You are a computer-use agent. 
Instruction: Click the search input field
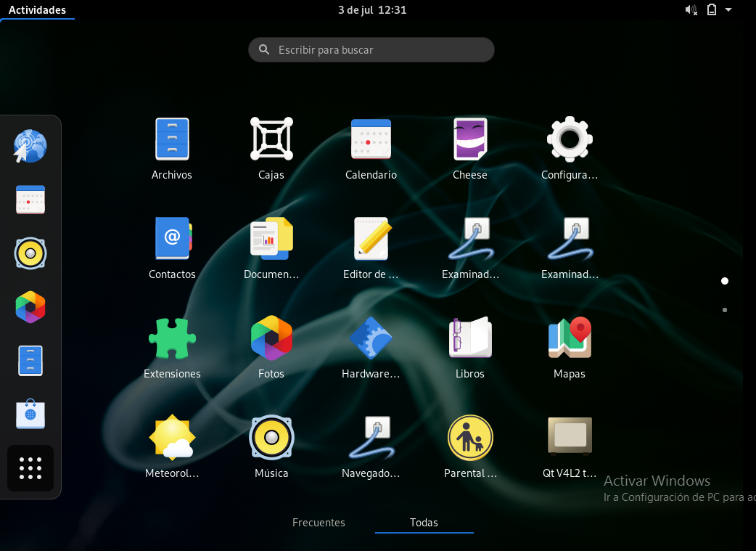pyautogui.click(x=371, y=49)
